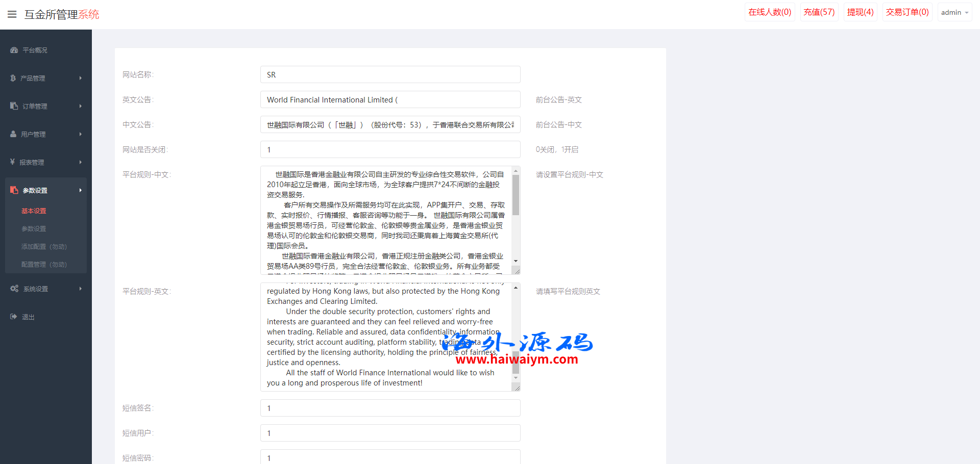Expand the 产品管理 submenu arrow
The image size is (980, 464).
click(80, 78)
